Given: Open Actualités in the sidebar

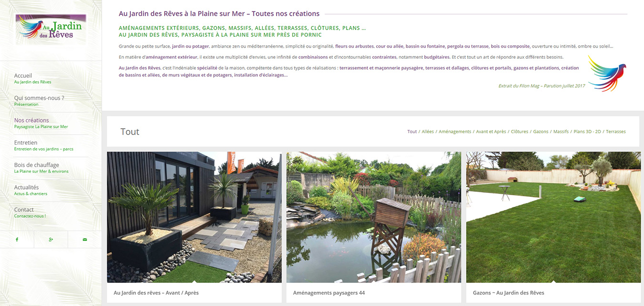Looking at the screenshot, I should [31, 190].
